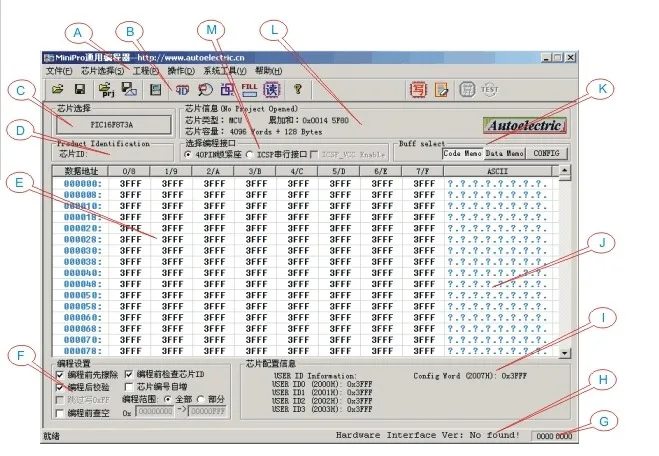
Task: Select address row 000038:
Action: (x=82, y=262)
